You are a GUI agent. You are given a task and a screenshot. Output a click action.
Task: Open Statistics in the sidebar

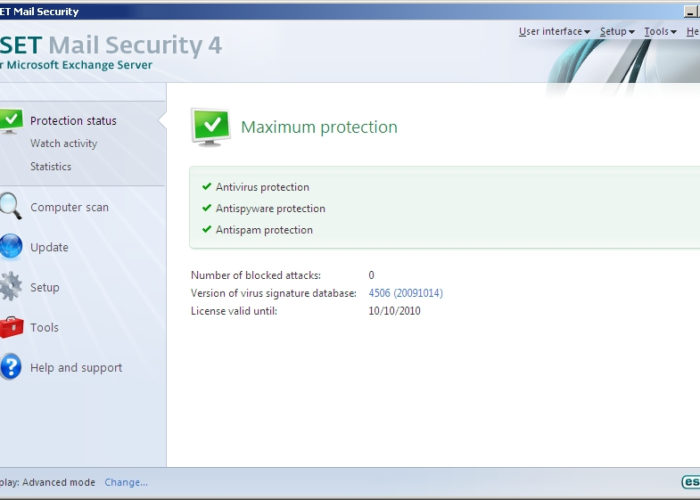(50, 167)
